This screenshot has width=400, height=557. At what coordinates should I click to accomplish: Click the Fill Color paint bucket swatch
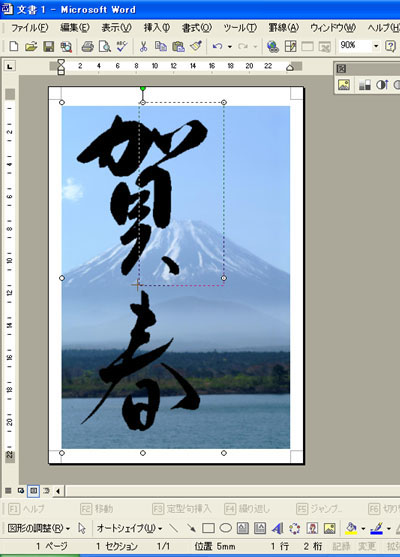tap(351, 529)
